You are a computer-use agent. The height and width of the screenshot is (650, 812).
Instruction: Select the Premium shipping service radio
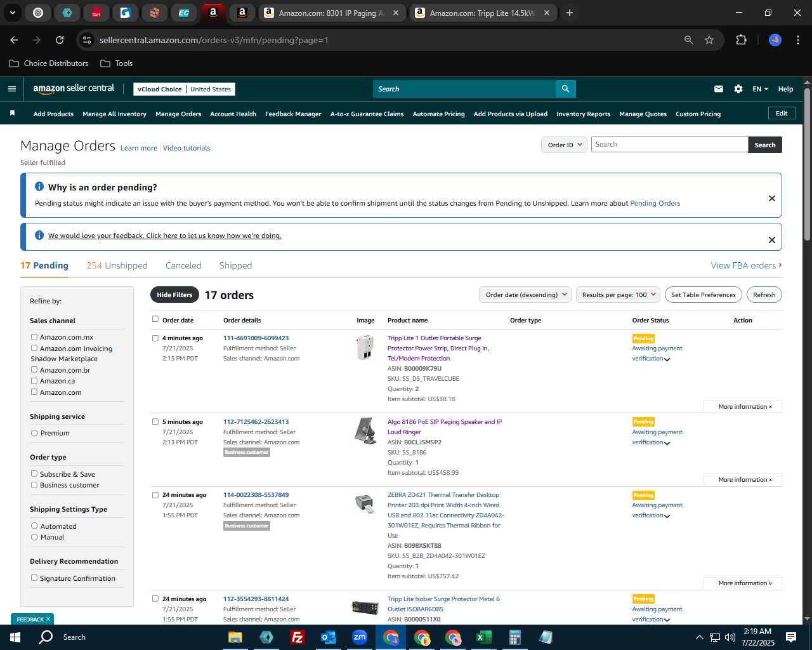[34, 433]
